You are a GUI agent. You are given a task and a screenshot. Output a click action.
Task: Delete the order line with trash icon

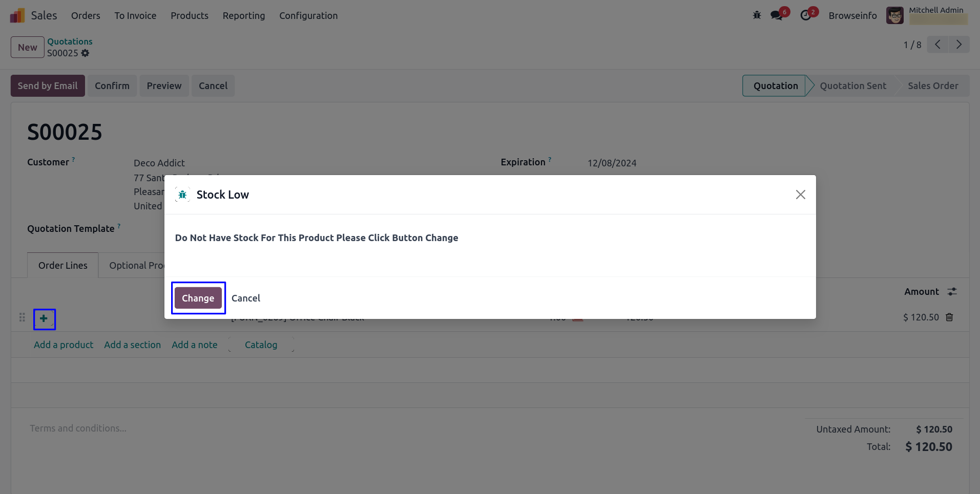click(949, 317)
